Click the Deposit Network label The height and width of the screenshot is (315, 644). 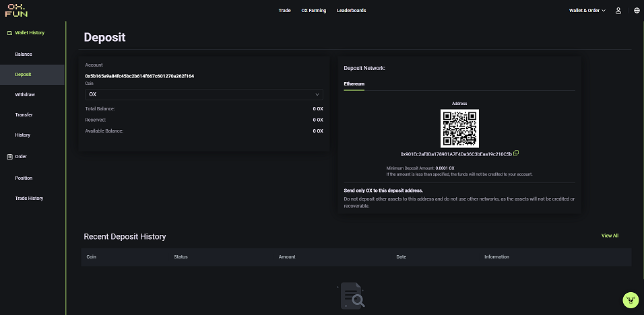[364, 68]
